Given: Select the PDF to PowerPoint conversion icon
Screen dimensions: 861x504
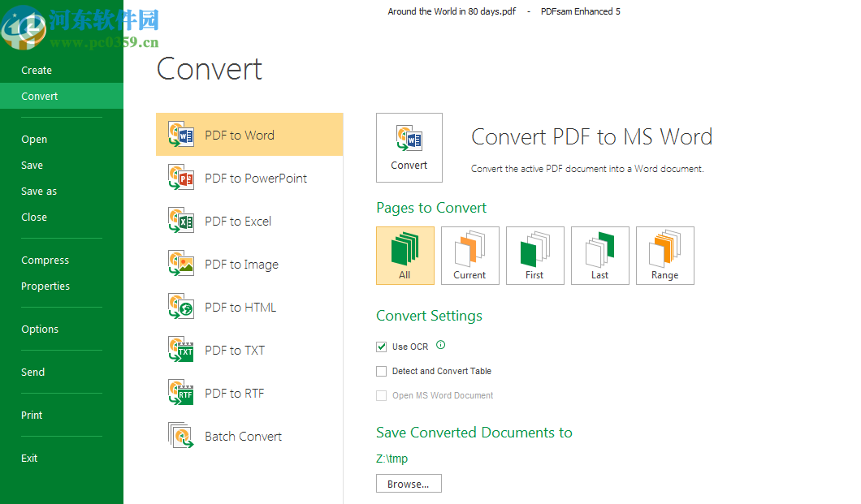Looking at the screenshot, I should pos(180,177).
